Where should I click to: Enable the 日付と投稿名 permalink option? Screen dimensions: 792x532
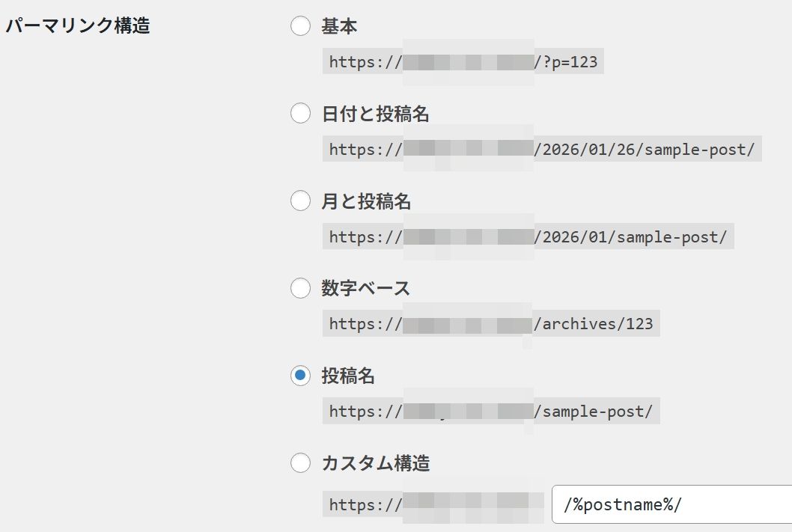coord(300,113)
